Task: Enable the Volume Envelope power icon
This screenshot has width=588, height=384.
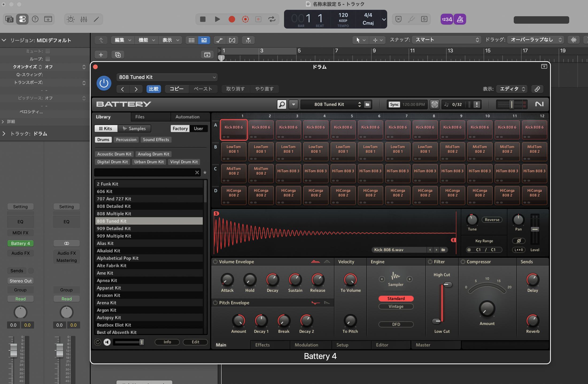Action: click(x=215, y=262)
